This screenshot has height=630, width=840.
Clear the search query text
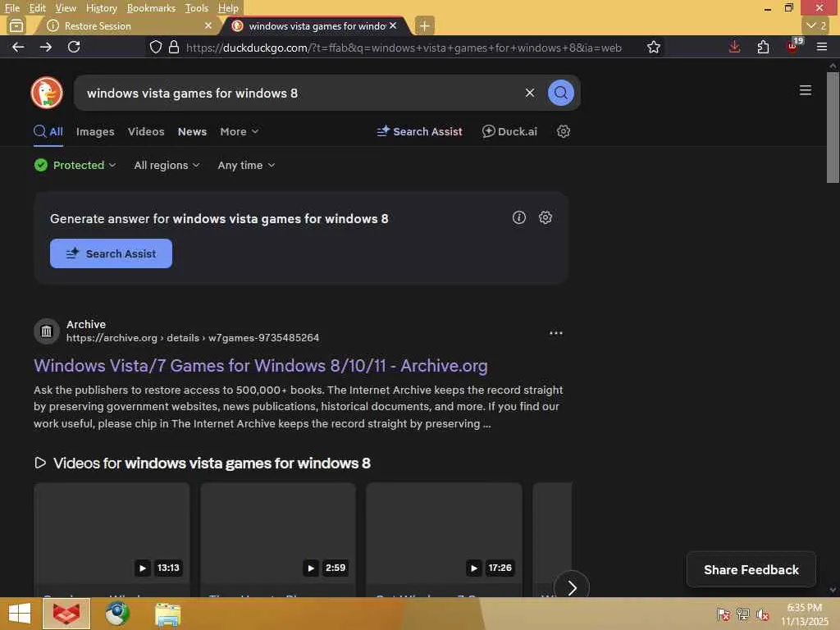tap(529, 93)
